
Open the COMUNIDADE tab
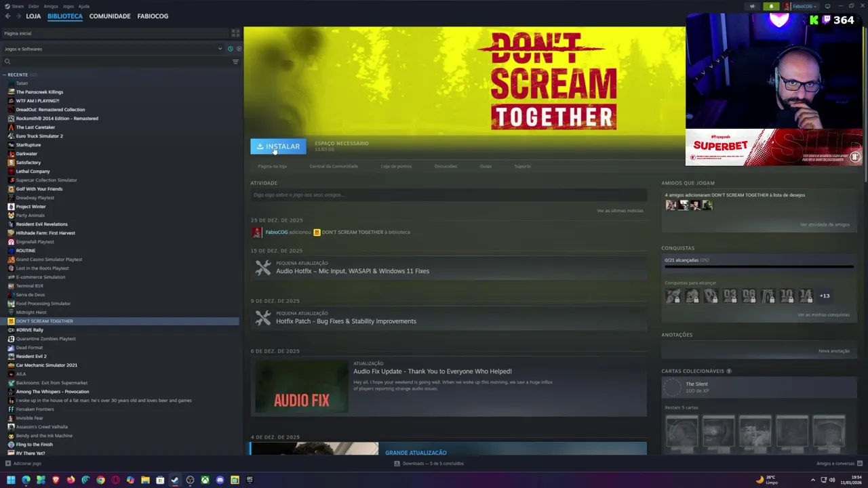[110, 16]
